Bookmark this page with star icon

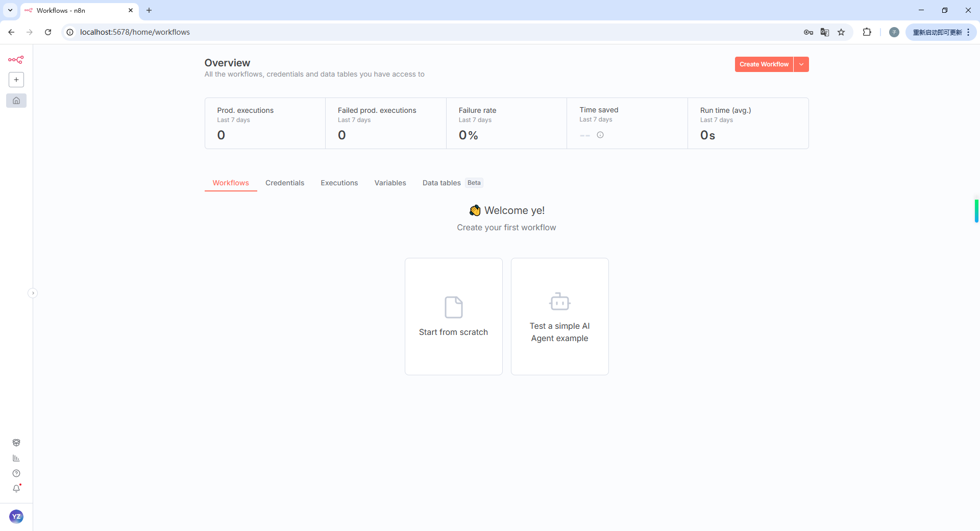pos(841,32)
